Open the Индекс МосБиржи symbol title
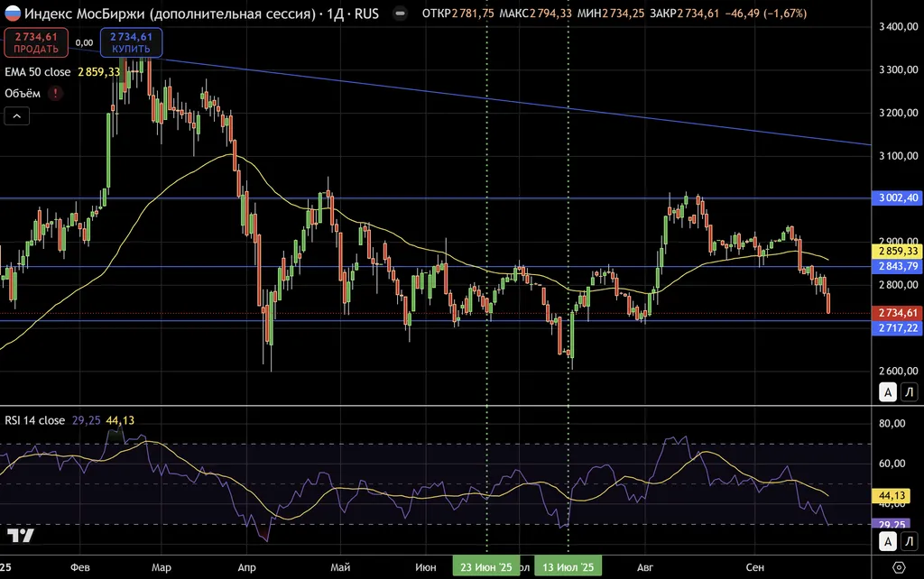 coord(170,14)
